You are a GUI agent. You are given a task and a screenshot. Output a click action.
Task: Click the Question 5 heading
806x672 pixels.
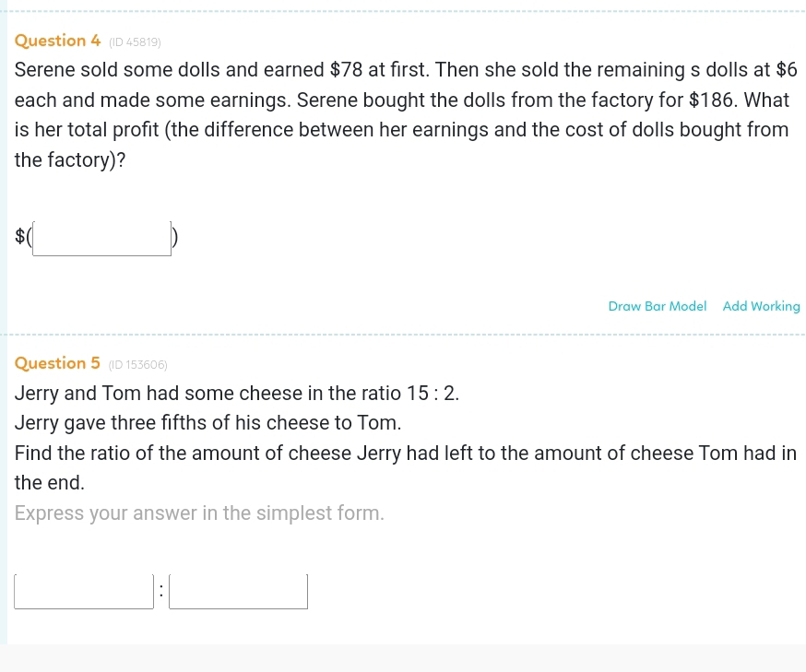[57, 363]
